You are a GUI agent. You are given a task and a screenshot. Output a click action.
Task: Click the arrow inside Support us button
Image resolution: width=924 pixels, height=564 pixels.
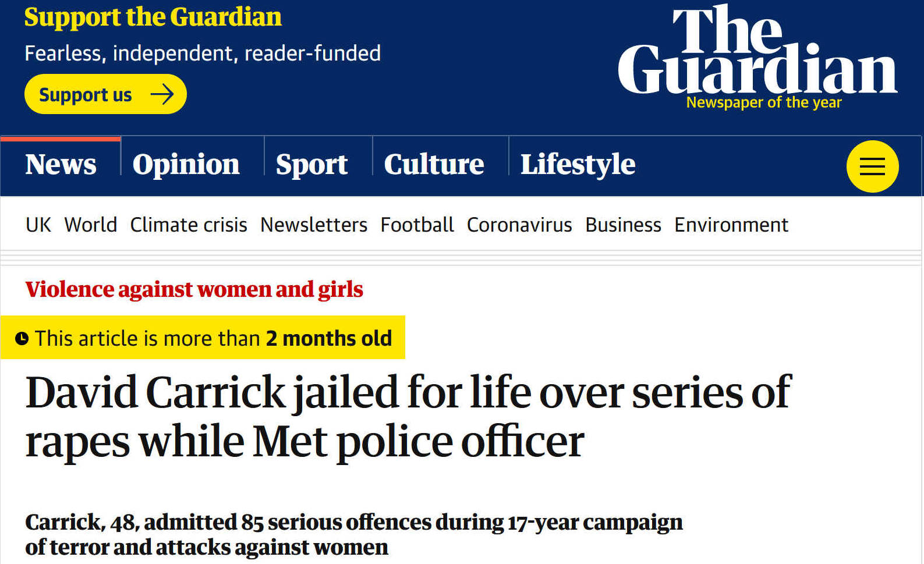click(x=162, y=94)
